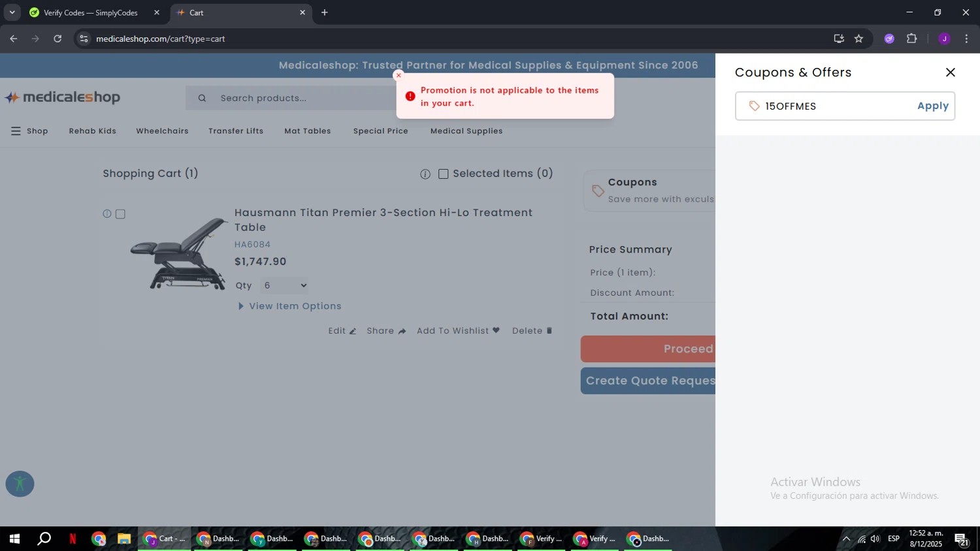
Task: Click the search magnifier icon
Action: click(202, 98)
